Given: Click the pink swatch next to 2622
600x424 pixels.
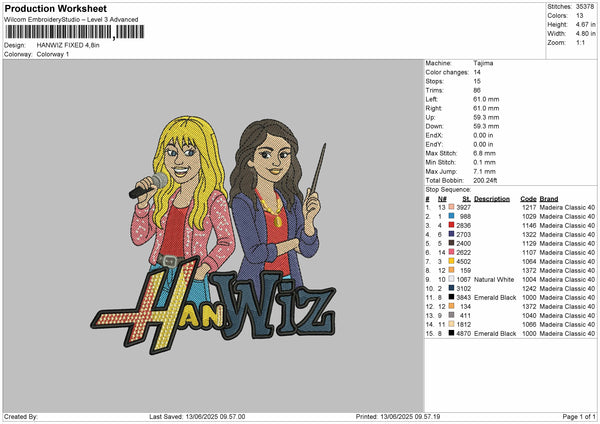Looking at the screenshot, I should point(451,252).
